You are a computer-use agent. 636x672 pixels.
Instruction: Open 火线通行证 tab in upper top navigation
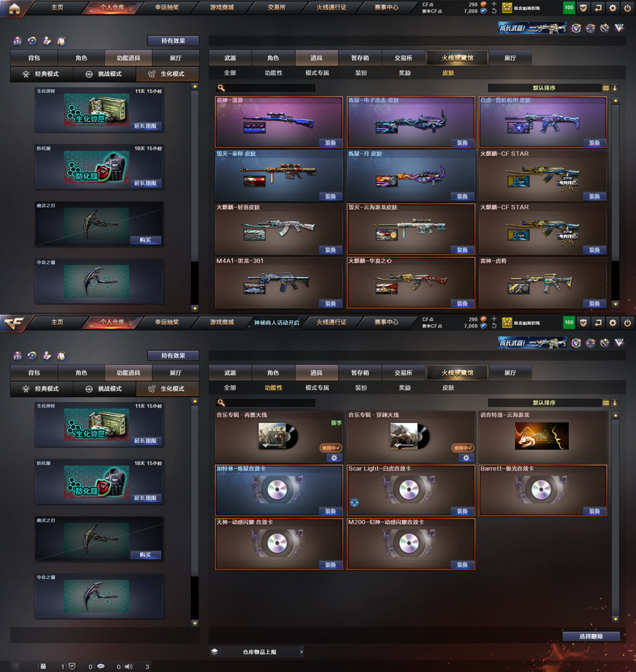point(332,8)
